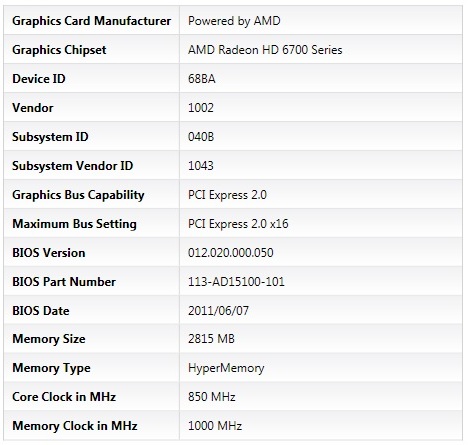Image resolution: width=468 pixels, height=445 pixels.
Task: Select the Graphics Chipset row label
Action: [x=59, y=50]
